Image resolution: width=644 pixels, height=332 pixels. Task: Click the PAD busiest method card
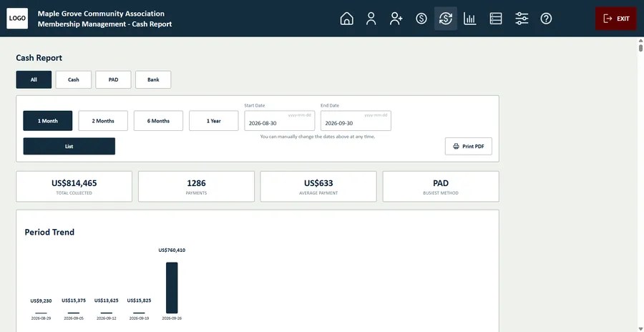441,187
